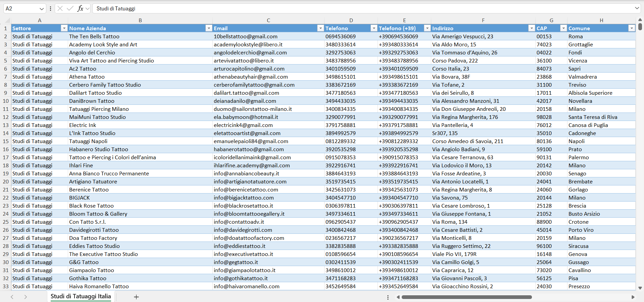The height and width of the screenshot is (302, 644).
Task: Open the Indirizzo column filter dropdown
Action: 532,28
